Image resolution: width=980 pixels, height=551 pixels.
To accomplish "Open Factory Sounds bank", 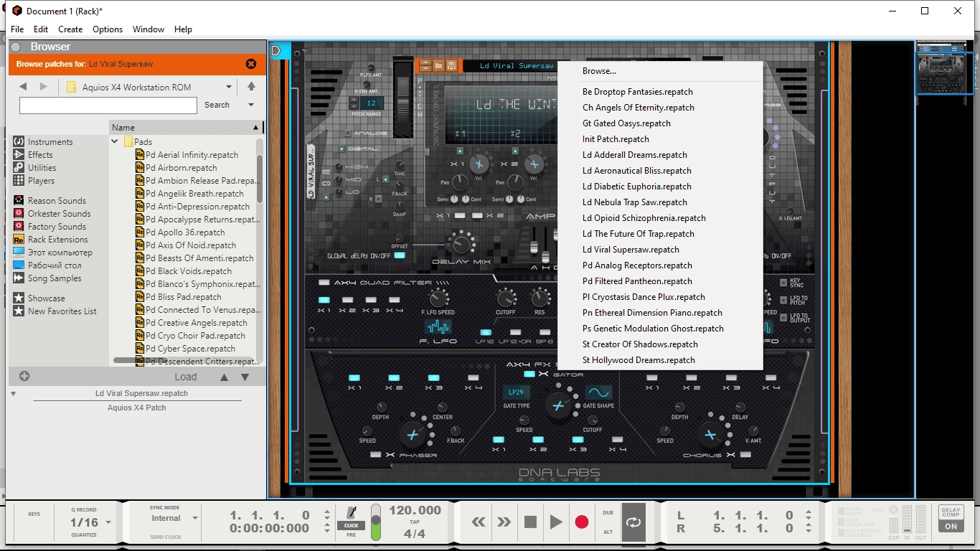I will click(x=50, y=227).
